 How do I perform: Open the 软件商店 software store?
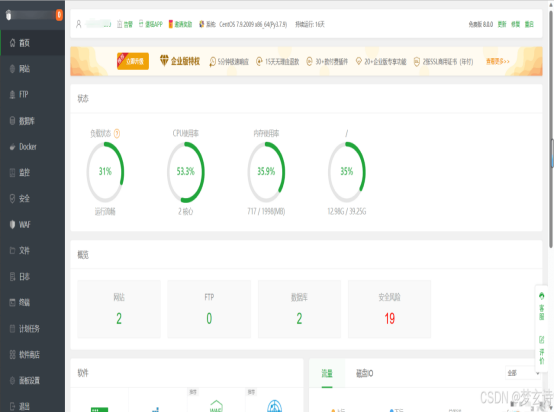click(32, 354)
